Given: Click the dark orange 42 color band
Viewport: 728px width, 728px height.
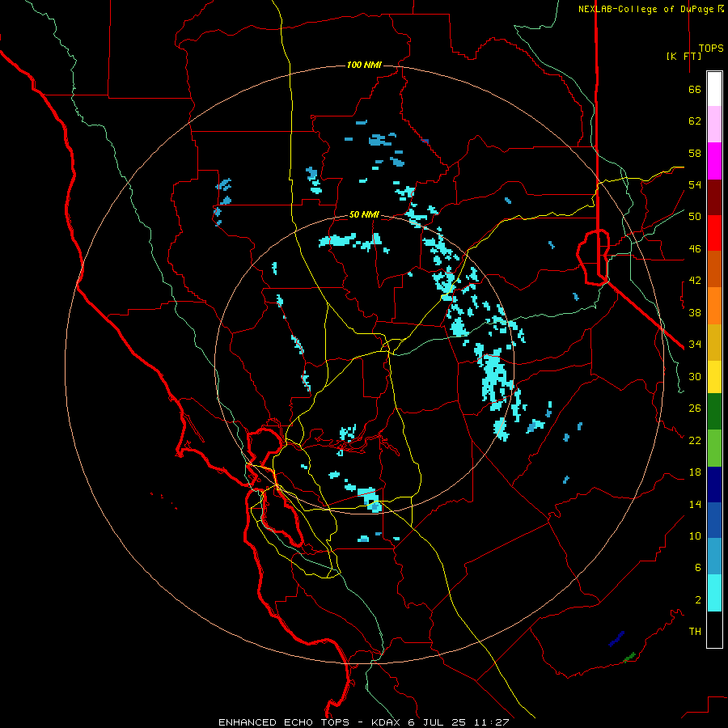Looking at the screenshot, I should [x=714, y=269].
